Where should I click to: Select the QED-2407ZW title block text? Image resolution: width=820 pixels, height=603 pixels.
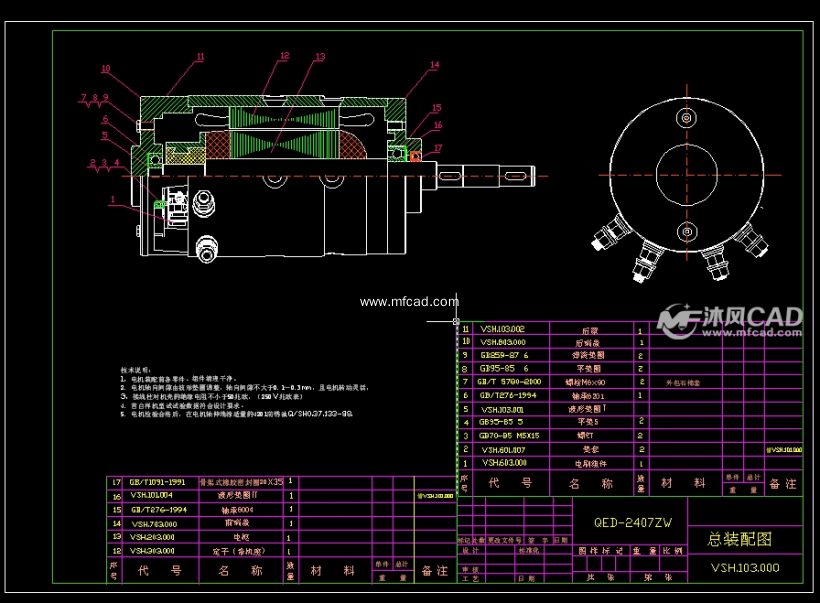coord(633,522)
